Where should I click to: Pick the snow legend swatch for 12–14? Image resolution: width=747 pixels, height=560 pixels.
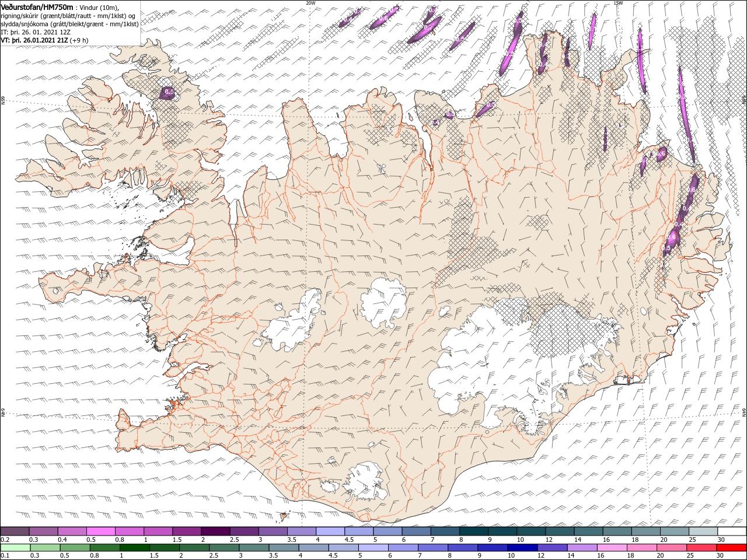560,531
